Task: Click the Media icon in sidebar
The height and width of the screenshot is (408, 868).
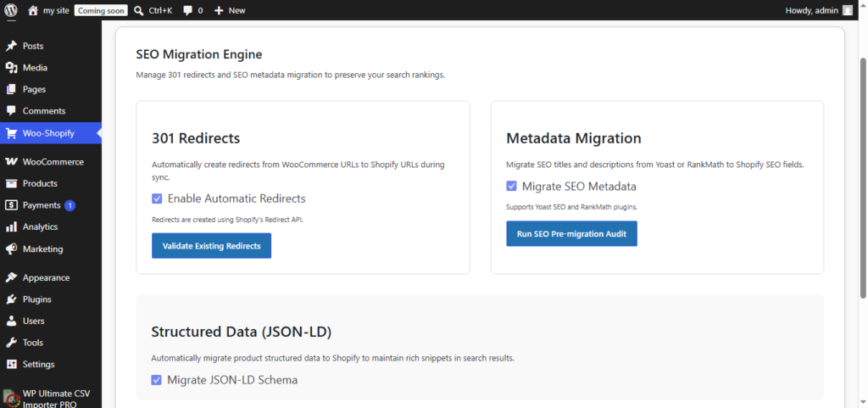Action: click(x=11, y=68)
